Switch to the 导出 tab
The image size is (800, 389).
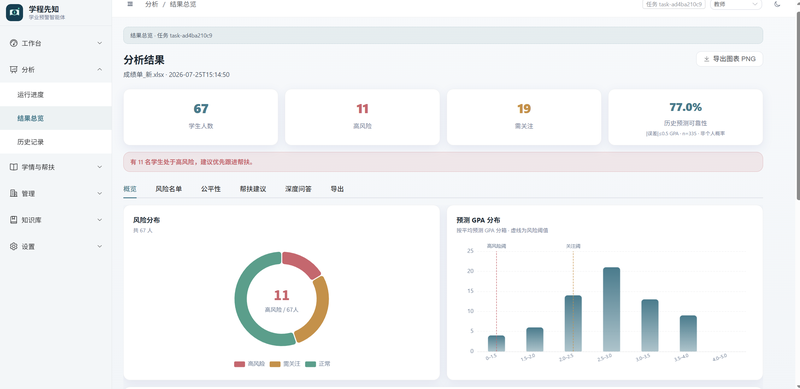click(x=337, y=189)
